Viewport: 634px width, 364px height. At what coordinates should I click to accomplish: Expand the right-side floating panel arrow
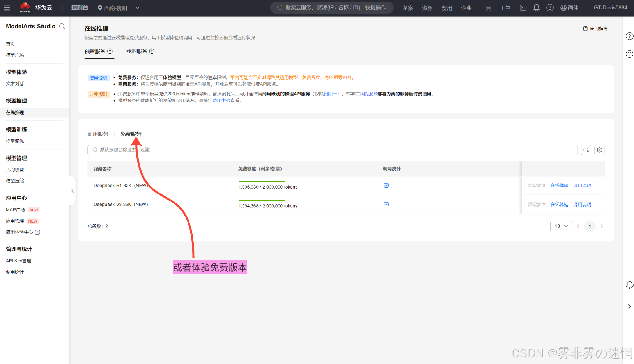point(629,307)
